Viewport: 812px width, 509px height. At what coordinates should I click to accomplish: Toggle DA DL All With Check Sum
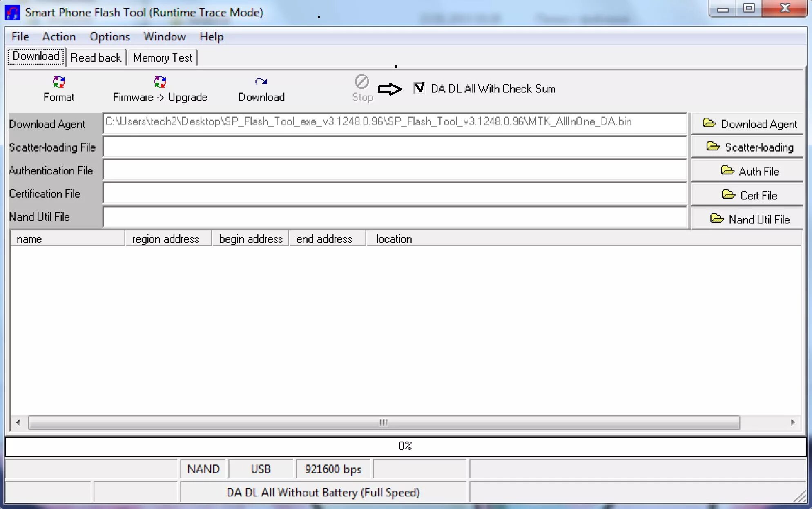pyautogui.click(x=419, y=88)
